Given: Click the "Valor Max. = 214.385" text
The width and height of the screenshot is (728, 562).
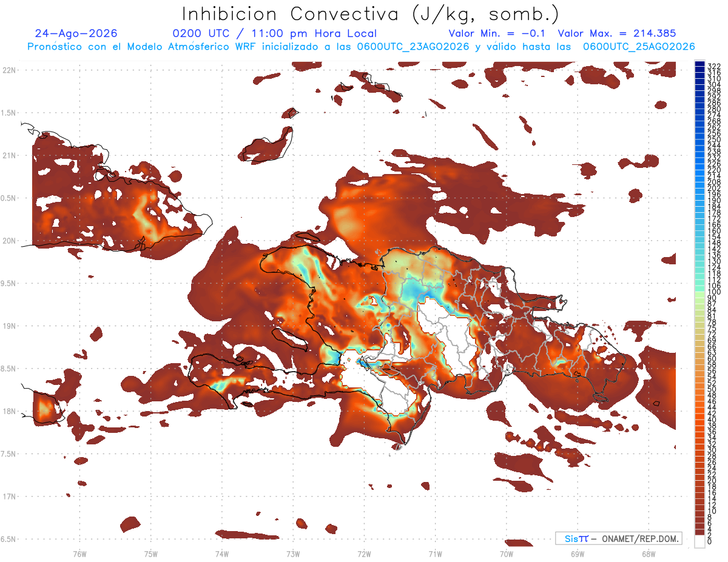Looking at the screenshot, I should click(x=617, y=34).
